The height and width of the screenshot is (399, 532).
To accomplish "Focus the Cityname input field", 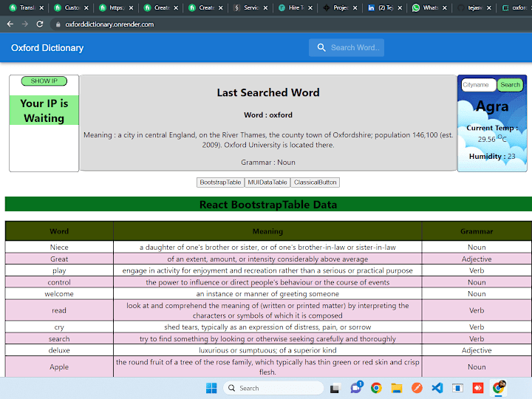I will click(478, 84).
